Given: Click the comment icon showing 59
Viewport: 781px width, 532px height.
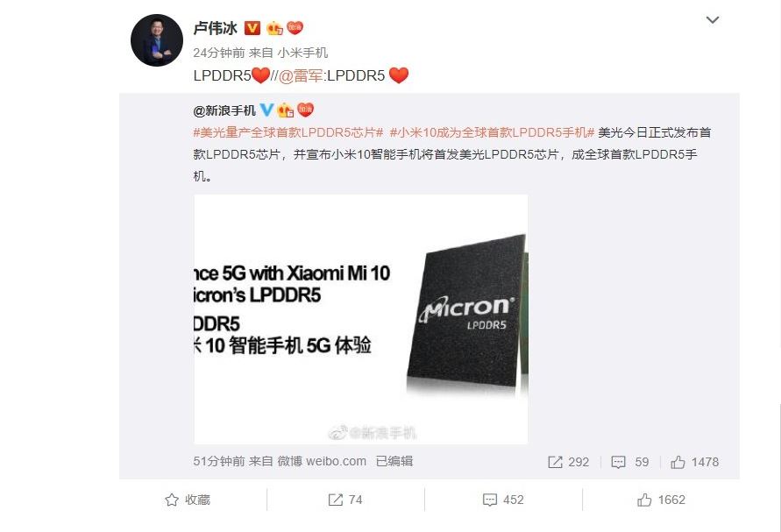Looking at the screenshot, I should 630,462.
